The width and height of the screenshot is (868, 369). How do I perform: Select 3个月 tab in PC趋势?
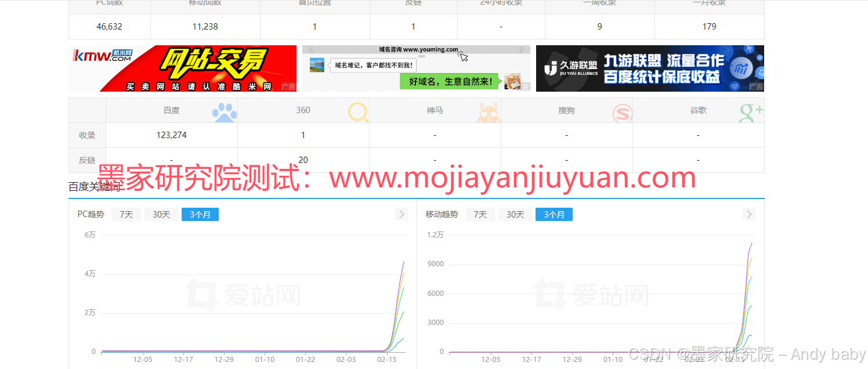(x=200, y=215)
